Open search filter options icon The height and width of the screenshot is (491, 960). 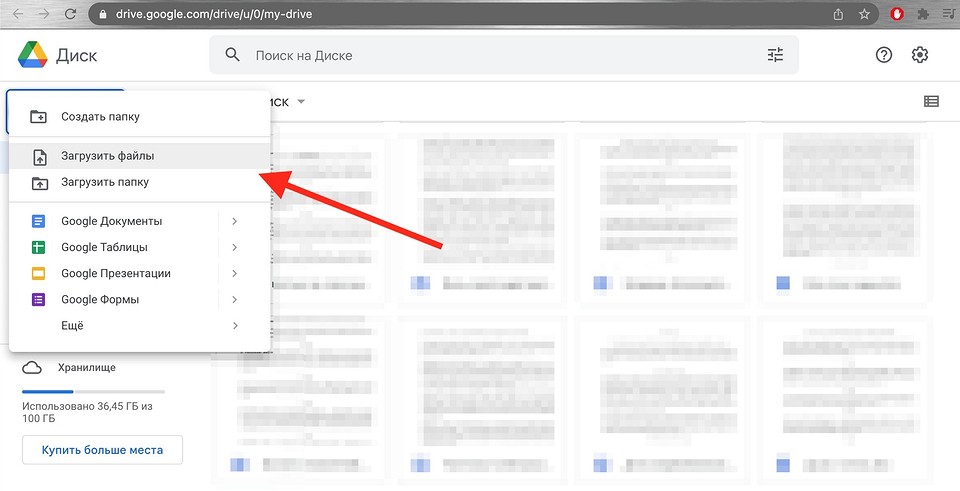[x=775, y=55]
